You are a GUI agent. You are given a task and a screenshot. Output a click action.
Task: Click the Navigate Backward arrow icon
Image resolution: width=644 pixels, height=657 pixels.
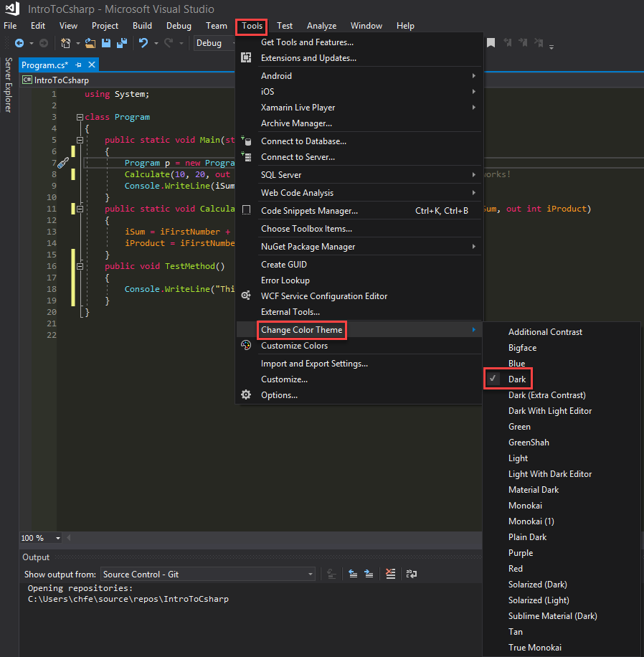[x=19, y=43]
